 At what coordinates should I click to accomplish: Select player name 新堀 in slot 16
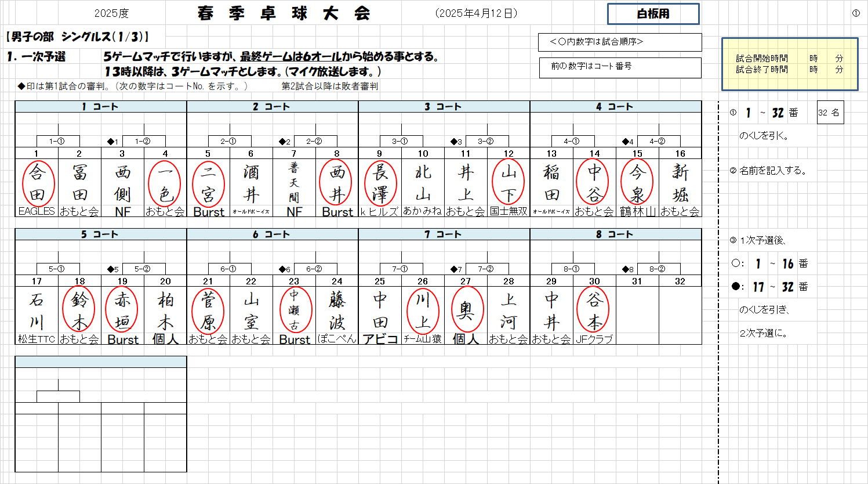pos(681,183)
